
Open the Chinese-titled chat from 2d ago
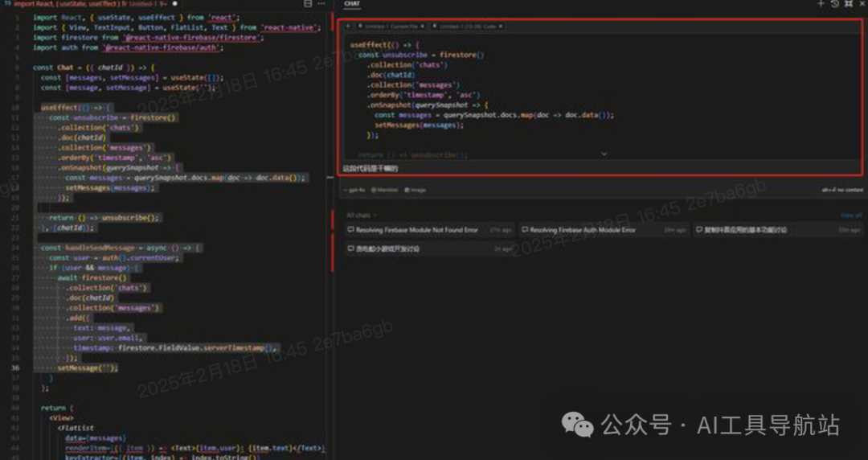coord(429,248)
